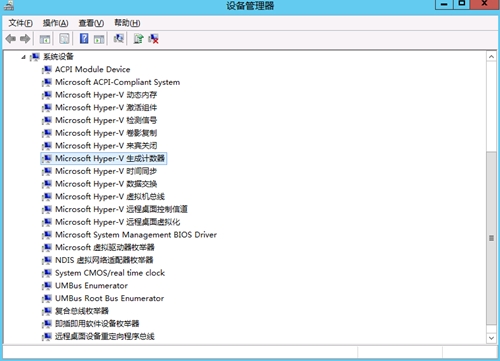Select ACPI Module Device
Image resolution: width=500 pixels, height=361 pixels.
93,69
